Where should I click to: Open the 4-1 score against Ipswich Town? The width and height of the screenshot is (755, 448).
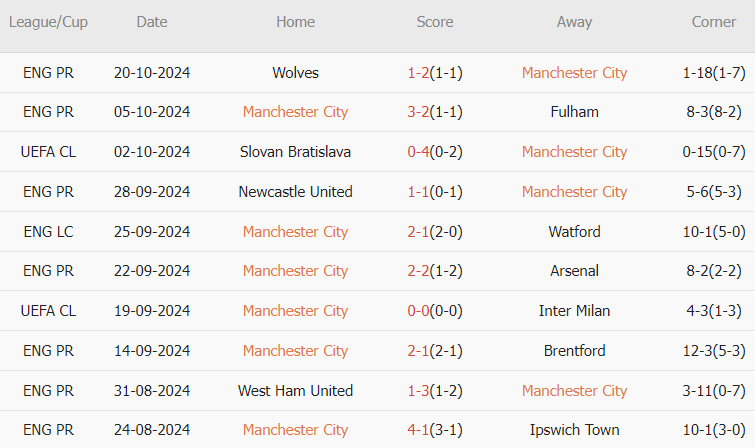(418, 430)
